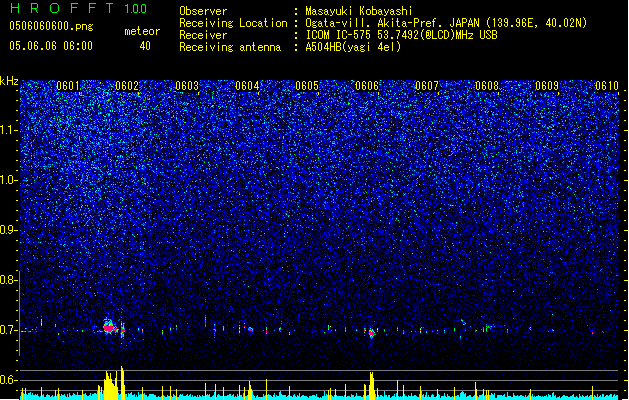Image resolution: width=629 pixels, height=400 pixels.
Task: Click the version number 1.0.0
Action: click(136, 9)
